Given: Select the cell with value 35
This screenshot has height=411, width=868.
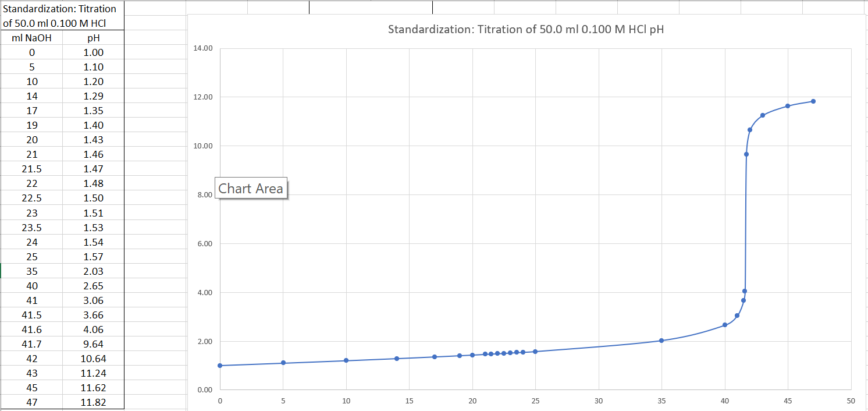Looking at the screenshot, I should pyautogui.click(x=32, y=271).
